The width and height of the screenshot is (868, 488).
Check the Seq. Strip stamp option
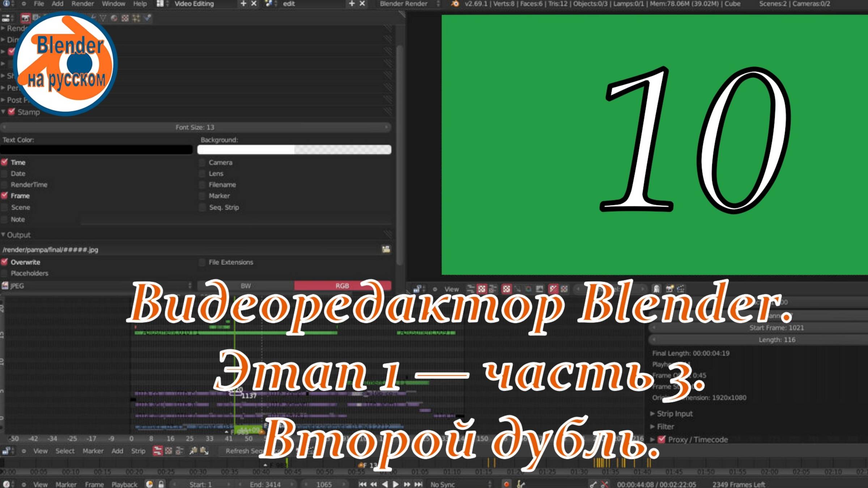(x=202, y=207)
